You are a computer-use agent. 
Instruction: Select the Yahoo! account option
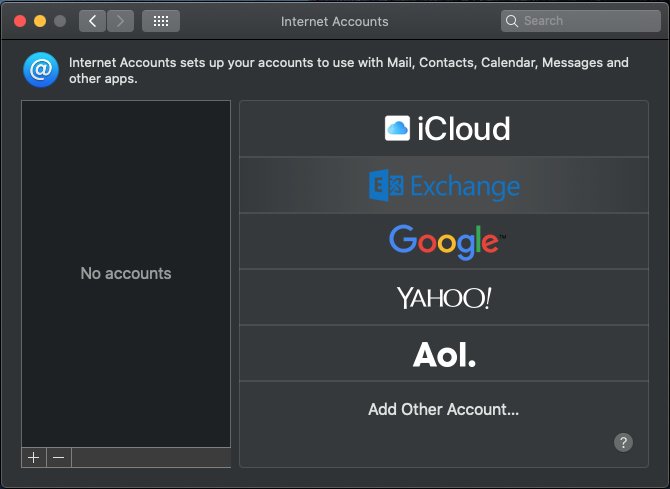click(444, 297)
